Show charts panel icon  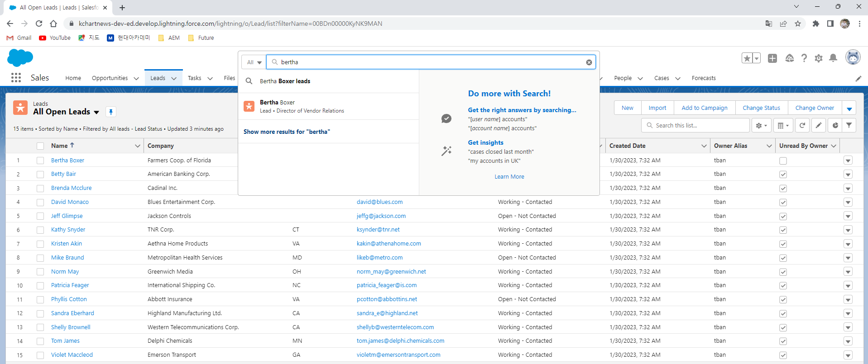click(835, 125)
